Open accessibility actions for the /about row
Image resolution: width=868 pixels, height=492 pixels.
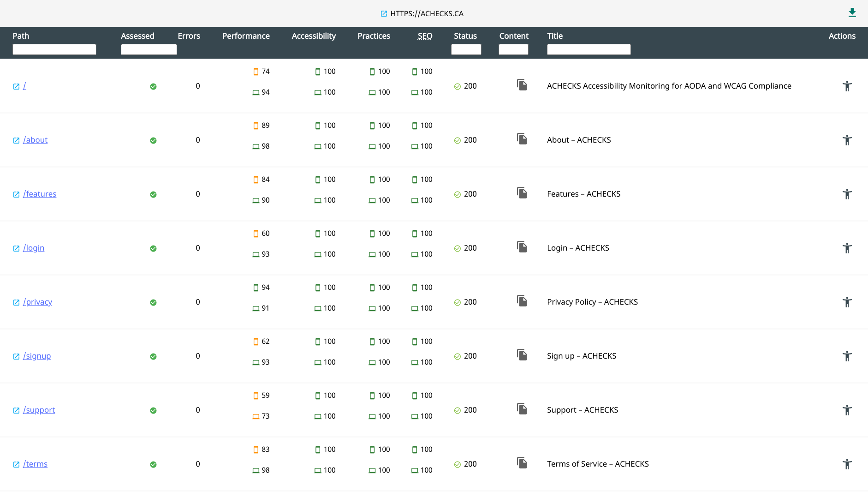click(x=847, y=140)
